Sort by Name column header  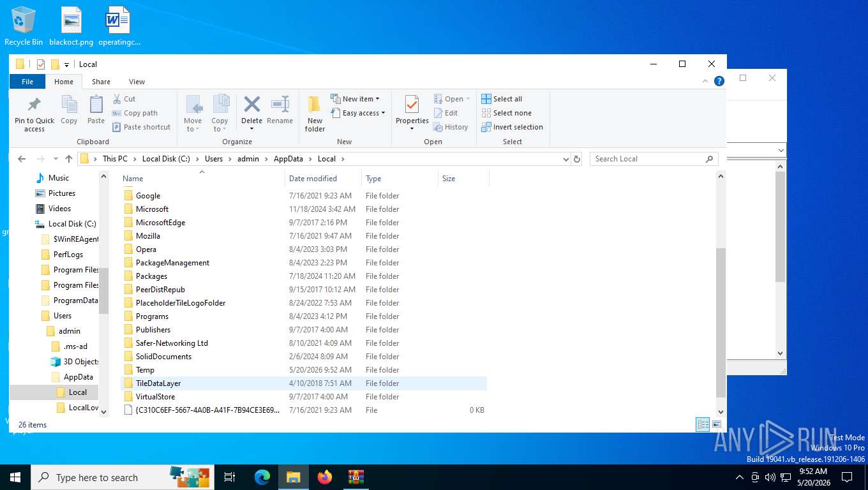[202, 179]
